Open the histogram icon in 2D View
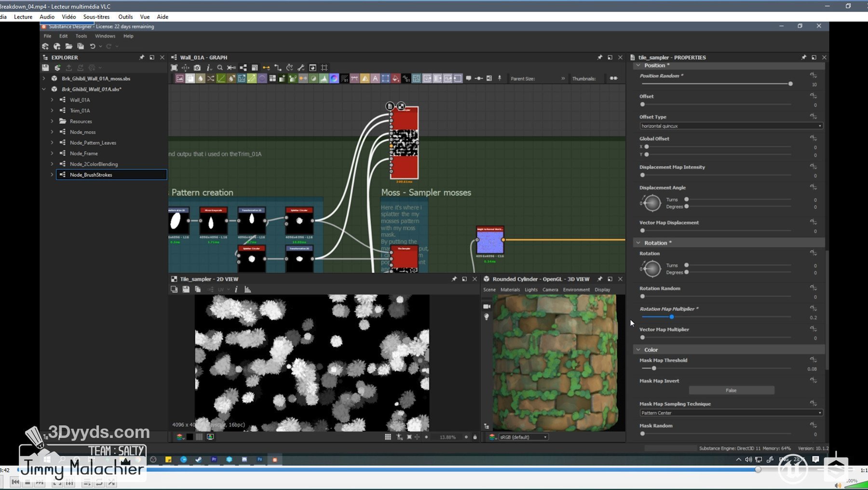The width and height of the screenshot is (868, 490). pos(247,289)
